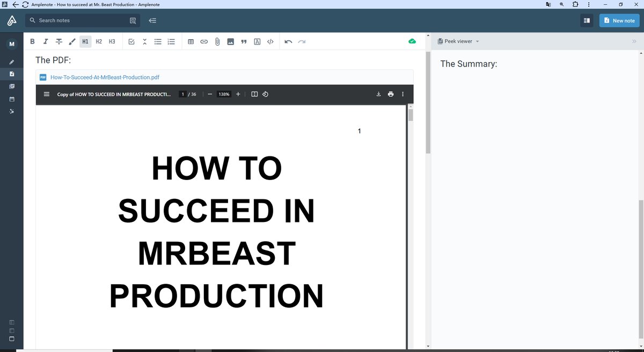This screenshot has height=352, width=644.
Task: Zoom out the PDF with minus button
Action: [210, 94]
